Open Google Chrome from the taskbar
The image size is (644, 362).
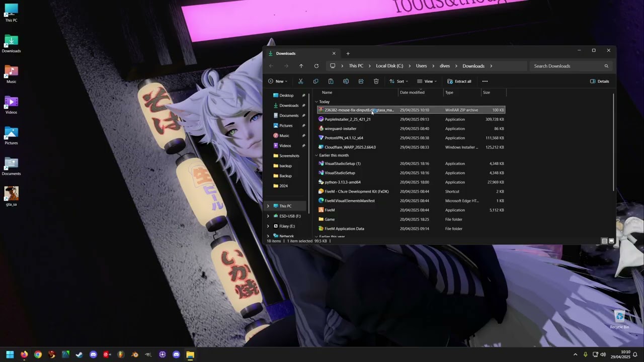pos(38,354)
